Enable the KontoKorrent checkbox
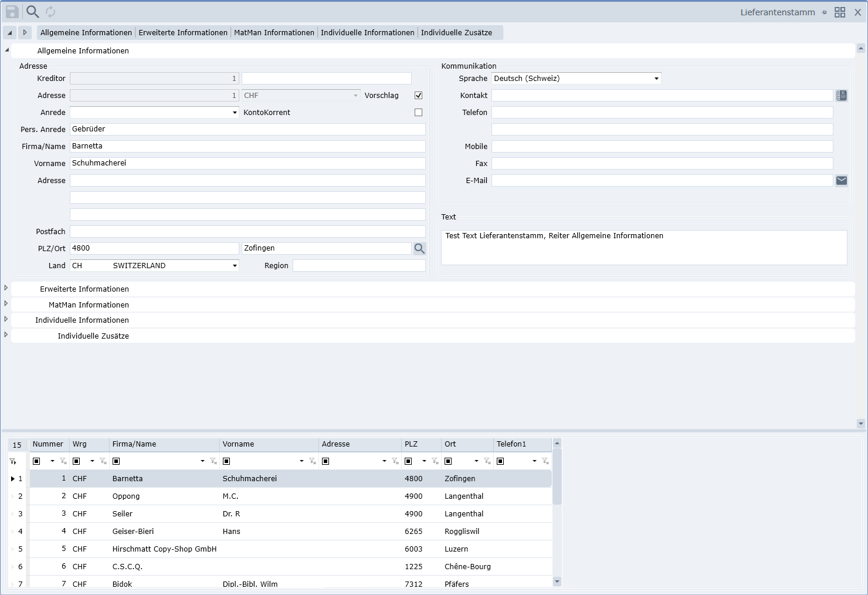This screenshot has width=868, height=595. click(419, 113)
